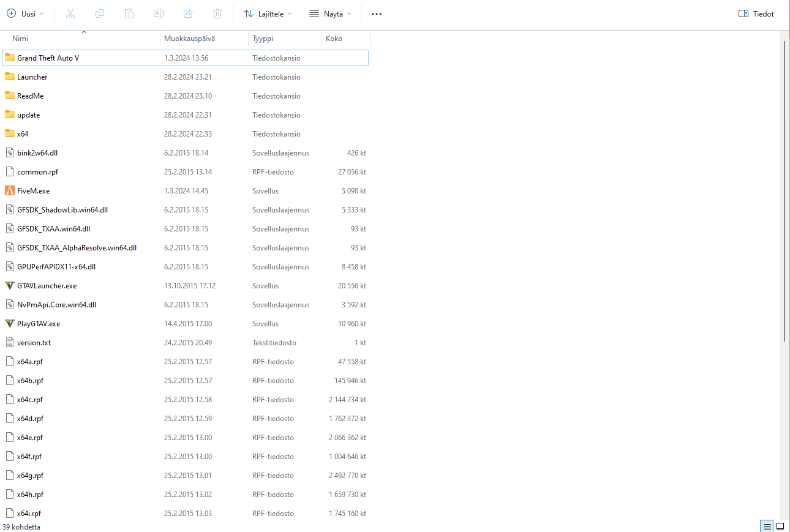This screenshot has width=790, height=532.
Task: Click the 13.10.2015 17.12 modified date
Action: click(x=190, y=286)
